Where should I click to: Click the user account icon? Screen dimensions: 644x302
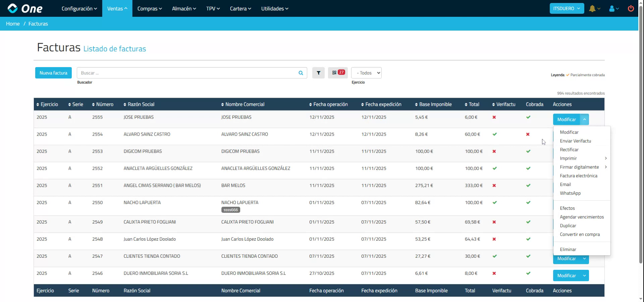point(612,8)
